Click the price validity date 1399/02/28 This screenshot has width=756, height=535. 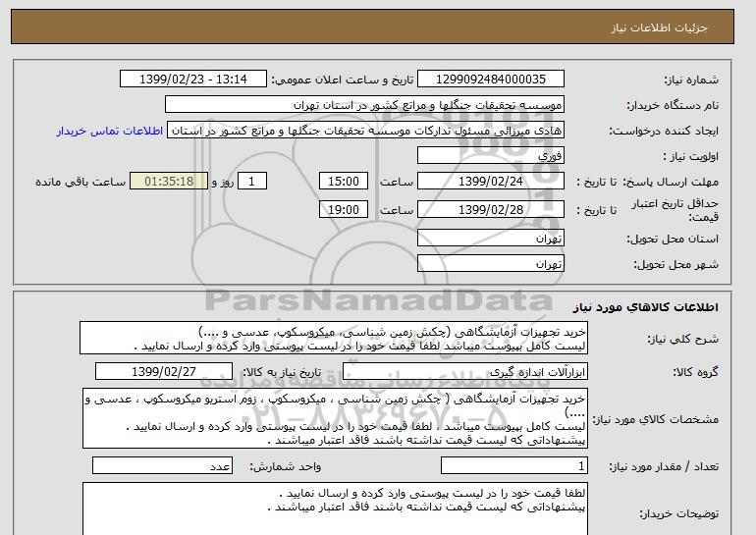point(491,210)
